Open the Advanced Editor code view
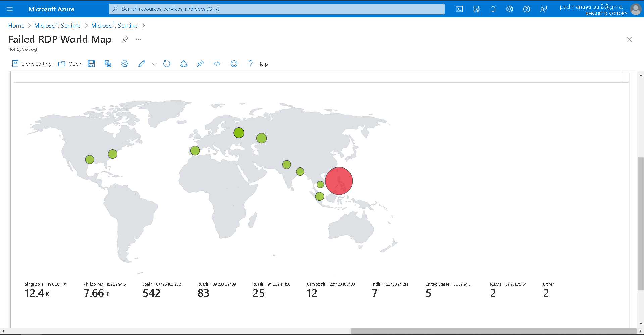 [217, 64]
